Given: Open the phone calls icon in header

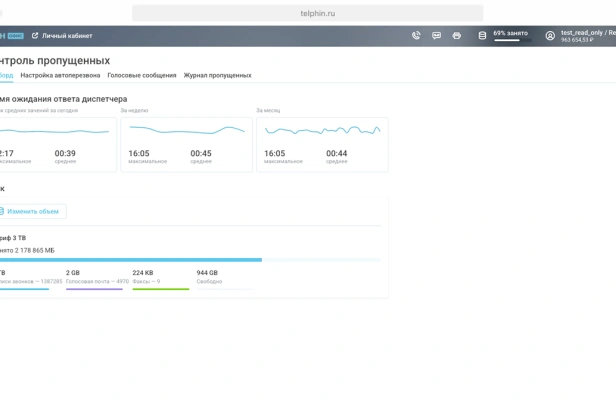Looking at the screenshot, I should [x=416, y=36].
